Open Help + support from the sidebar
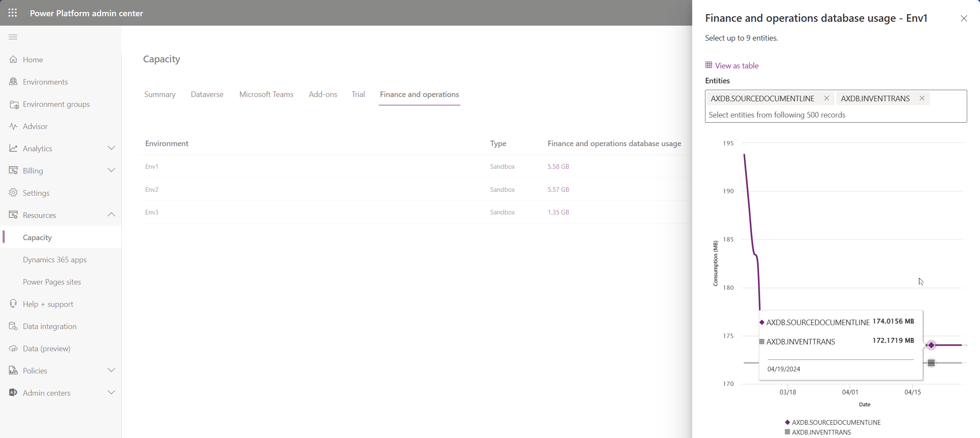The height and width of the screenshot is (438, 980). [x=48, y=304]
